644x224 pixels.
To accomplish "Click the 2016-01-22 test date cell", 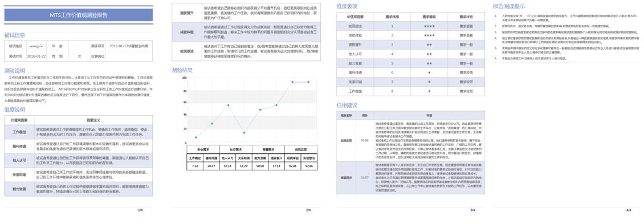I will pyautogui.click(x=36, y=56).
